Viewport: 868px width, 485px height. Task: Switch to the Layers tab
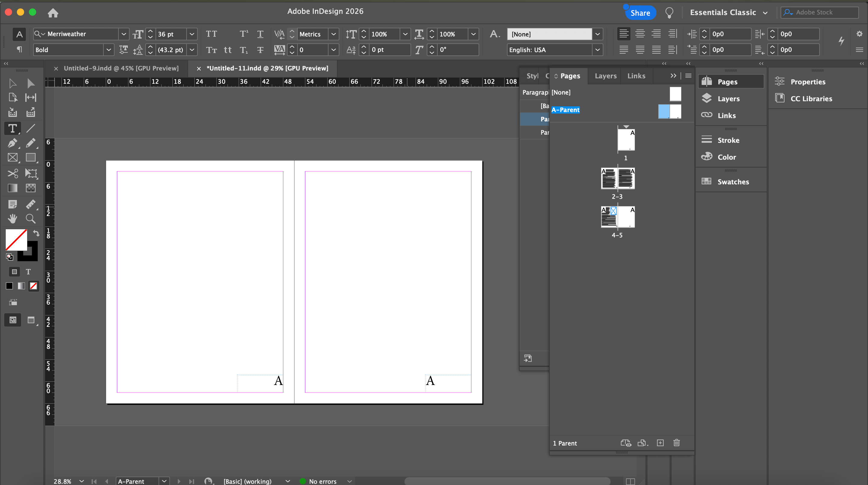[x=605, y=76]
